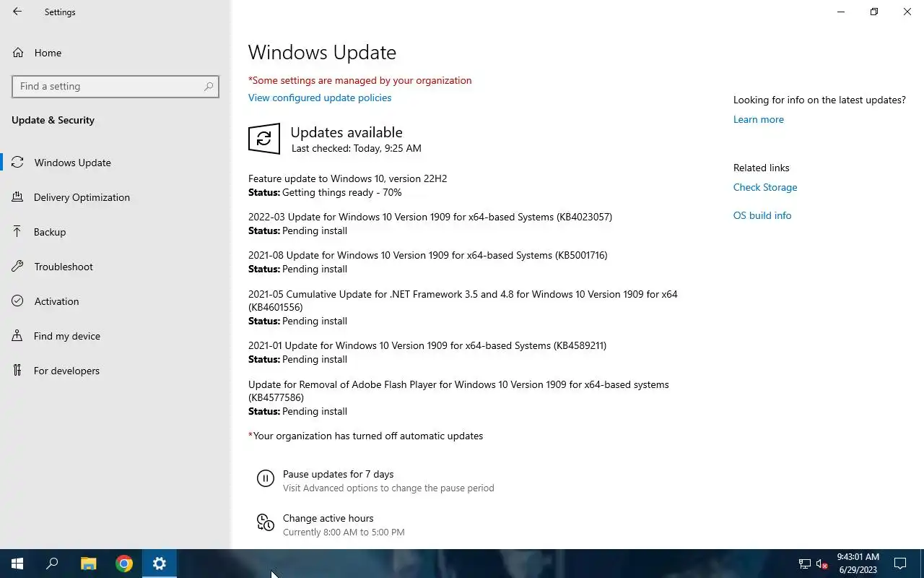This screenshot has width=924, height=578.
Task: Open the Troubleshoot page
Action: coord(115,267)
